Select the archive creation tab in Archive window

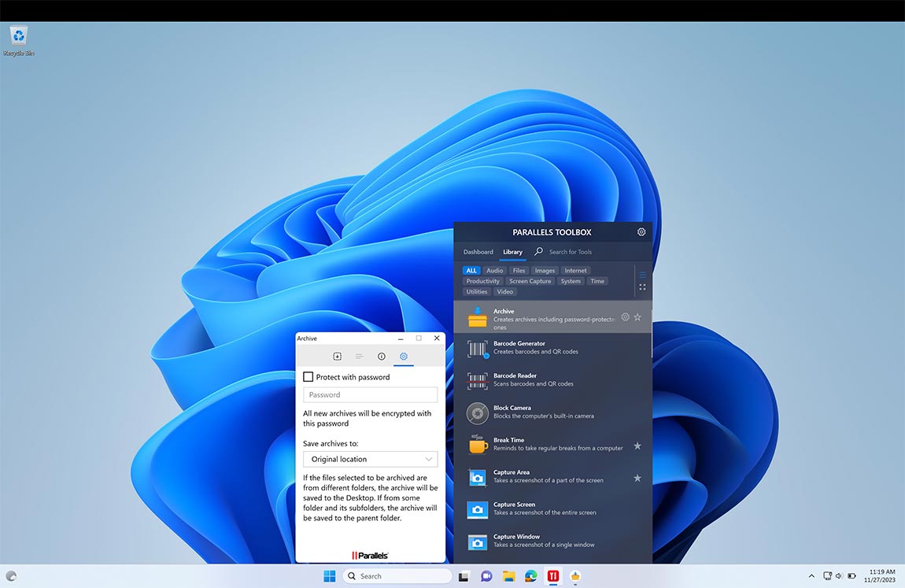tap(338, 356)
